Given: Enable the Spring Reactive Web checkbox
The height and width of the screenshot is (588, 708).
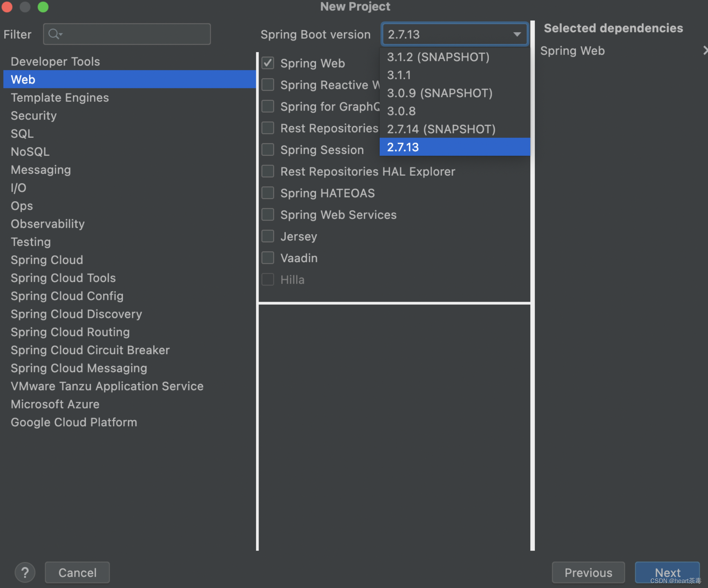Looking at the screenshot, I should (268, 85).
